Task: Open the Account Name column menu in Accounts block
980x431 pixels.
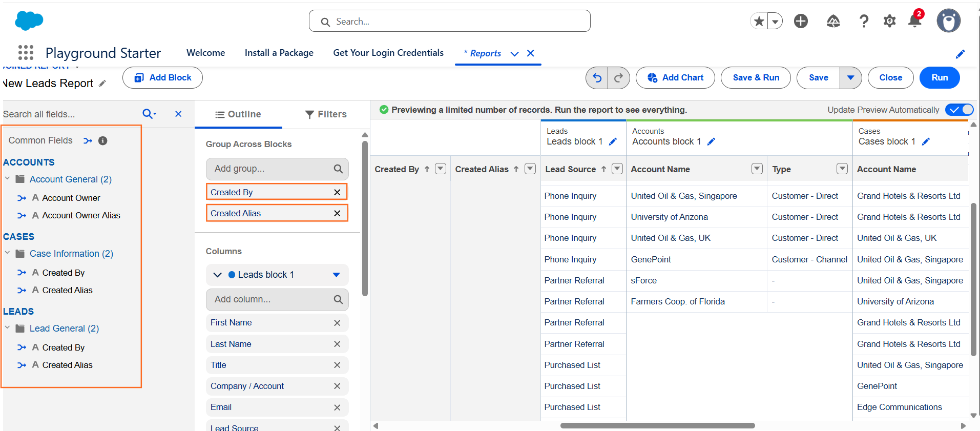Action: [757, 169]
